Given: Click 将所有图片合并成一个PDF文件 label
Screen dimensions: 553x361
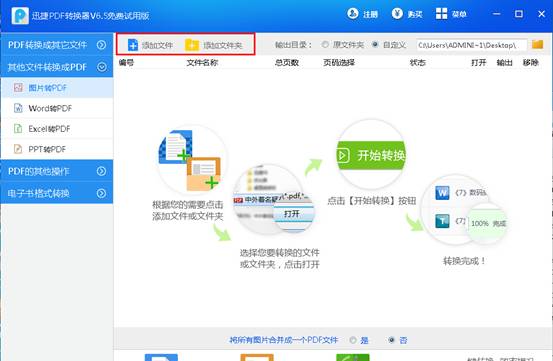Looking at the screenshot, I should point(284,340).
